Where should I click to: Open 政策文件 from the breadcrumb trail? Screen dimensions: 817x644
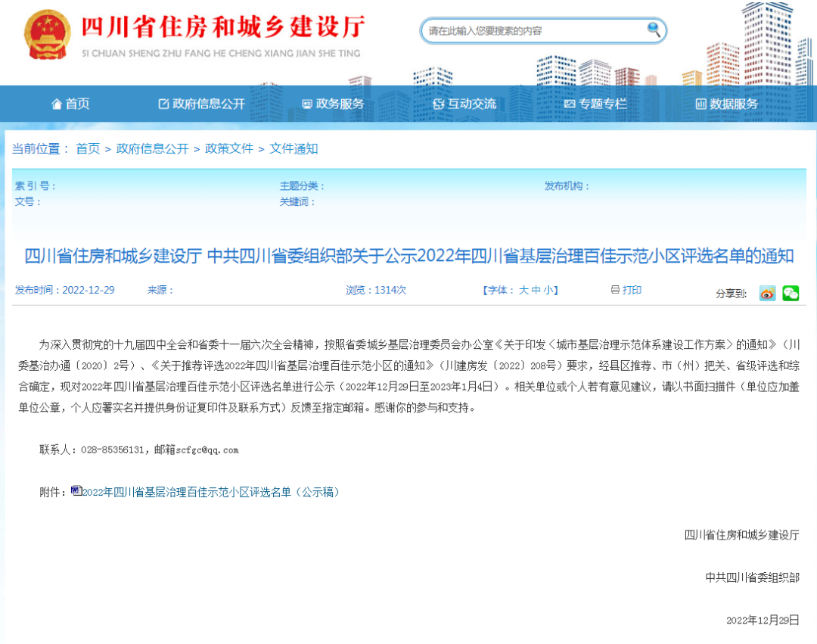[x=230, y=149]
